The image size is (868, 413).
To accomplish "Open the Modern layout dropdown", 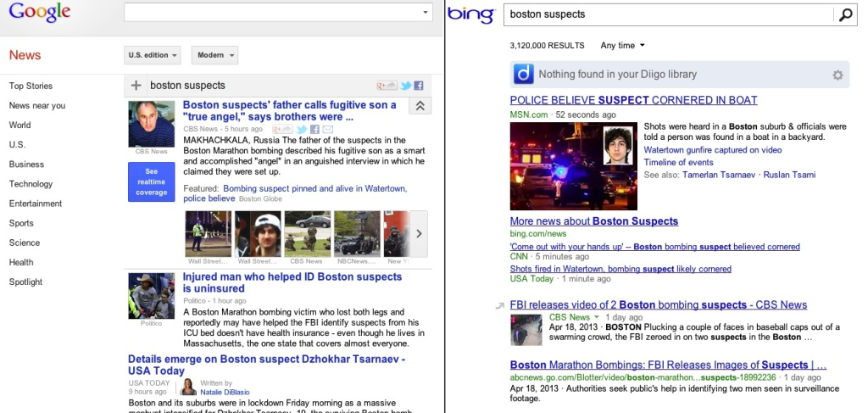I will (x=214, y=55).
